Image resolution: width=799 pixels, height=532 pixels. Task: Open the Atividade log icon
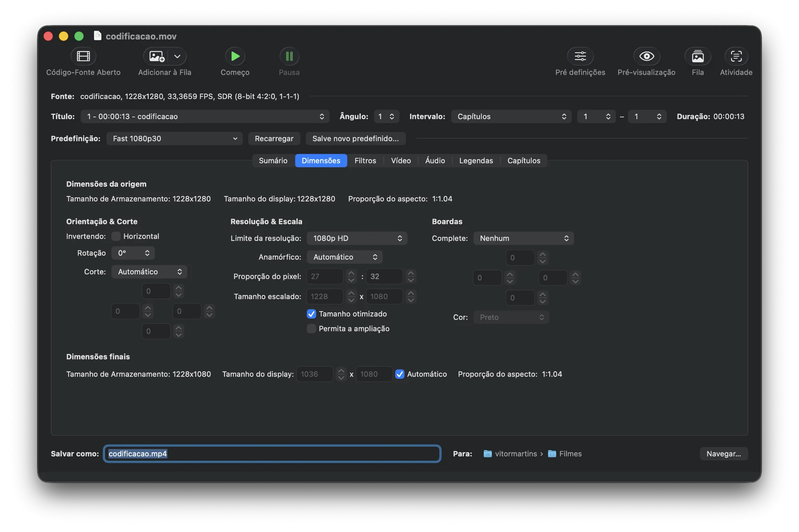click(736, 56)
